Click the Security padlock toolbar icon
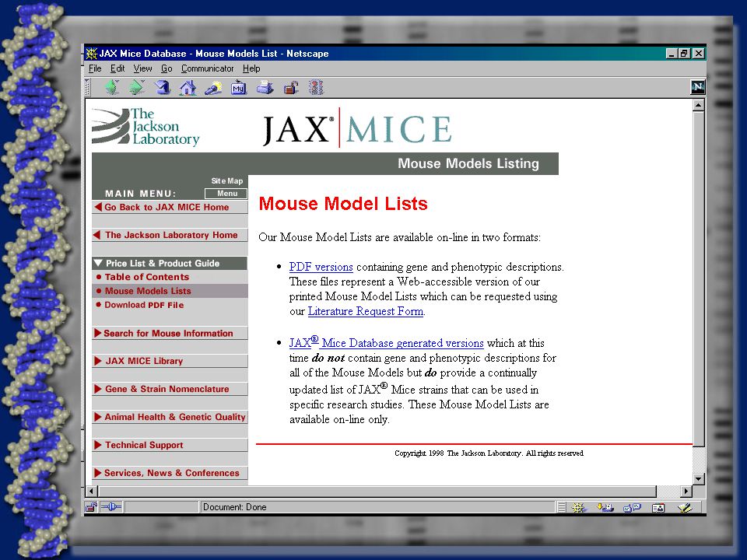 pos(290,88)
